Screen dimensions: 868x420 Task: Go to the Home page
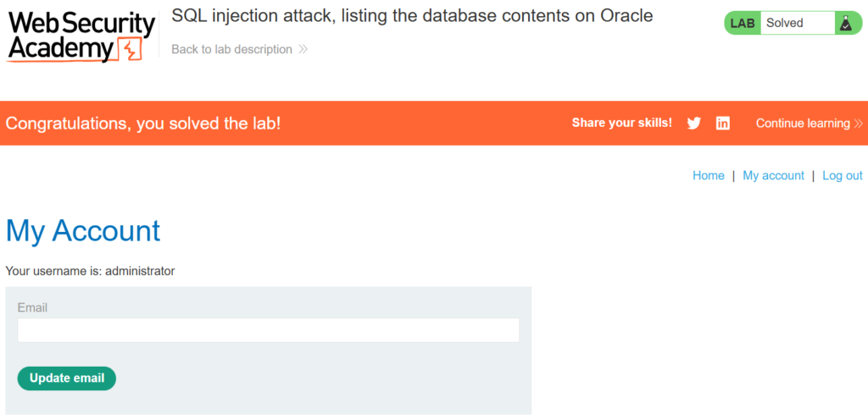pyautogui.click(x=709, y=175)
